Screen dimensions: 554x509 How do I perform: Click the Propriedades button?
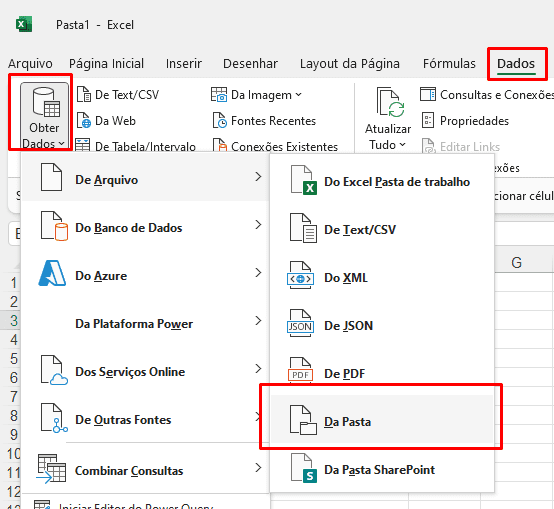point(465,120)
